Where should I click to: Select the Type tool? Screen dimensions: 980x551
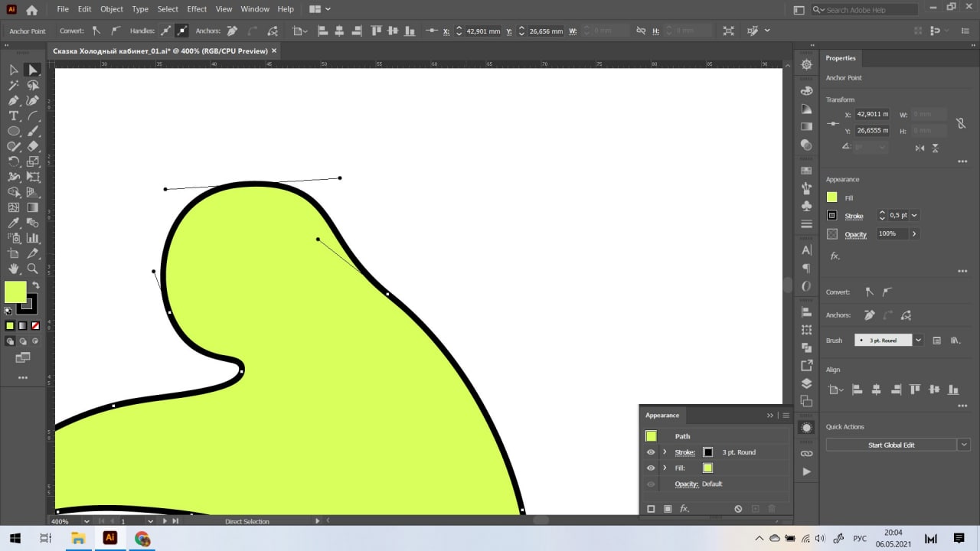(14, 116)
